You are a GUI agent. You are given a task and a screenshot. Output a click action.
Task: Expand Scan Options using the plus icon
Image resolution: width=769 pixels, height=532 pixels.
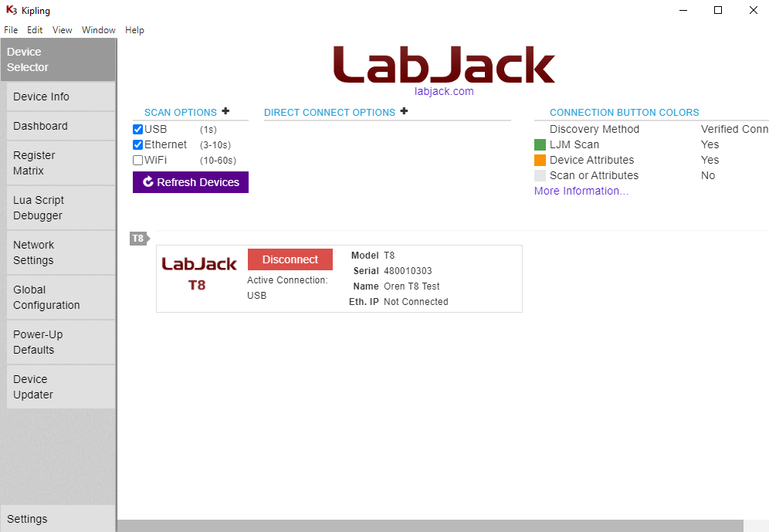pyautogui.click(x=225, y=111)
